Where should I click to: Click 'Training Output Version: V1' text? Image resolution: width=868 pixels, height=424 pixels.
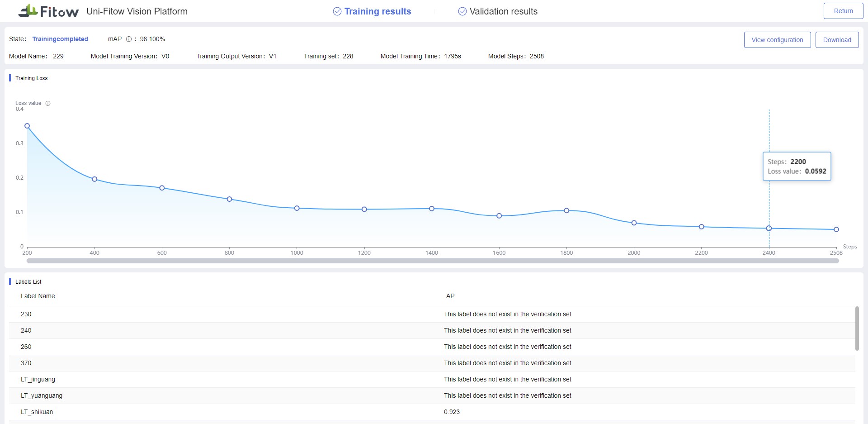236,56
